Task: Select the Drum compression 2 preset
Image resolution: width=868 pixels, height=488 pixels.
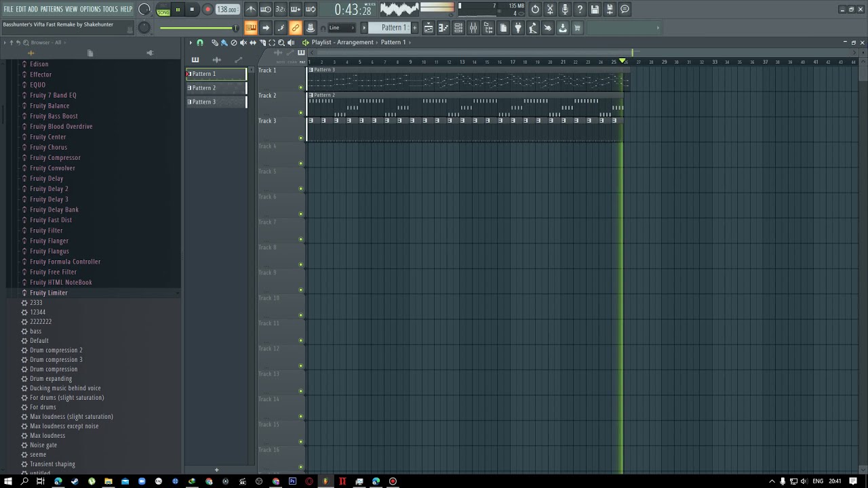Action: tap(56, 350)
